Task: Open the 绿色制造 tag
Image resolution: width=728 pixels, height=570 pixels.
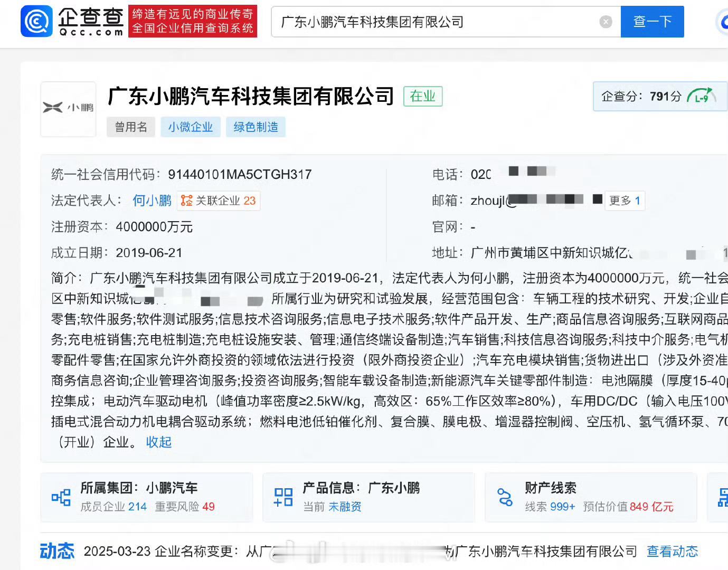Action: pyautogui.click(x=256, y=127)
